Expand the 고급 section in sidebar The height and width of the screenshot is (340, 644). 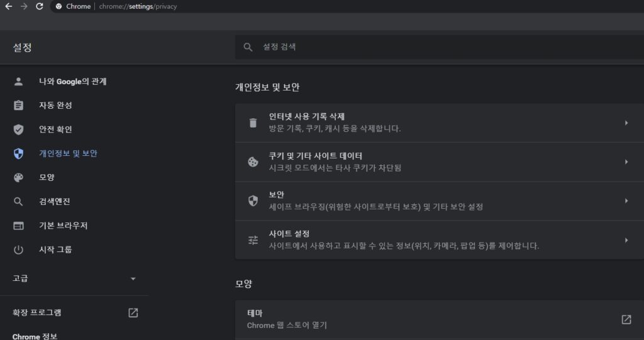pos(74,278)
